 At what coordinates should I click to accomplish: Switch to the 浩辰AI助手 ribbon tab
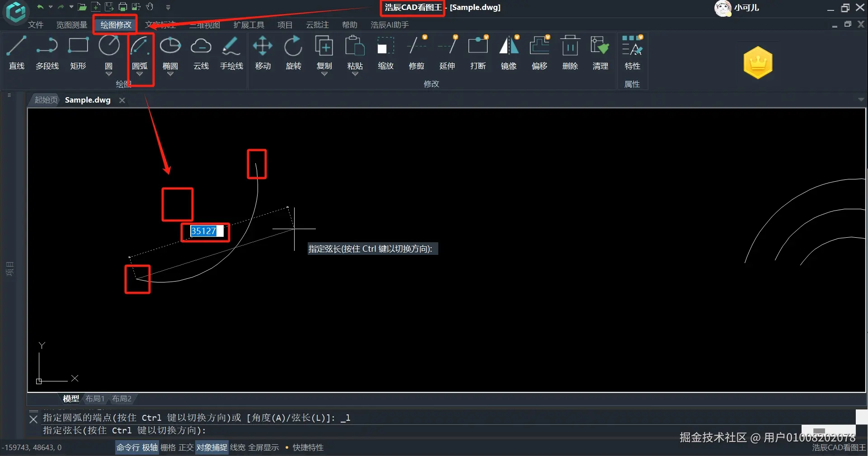click(389, 25)
